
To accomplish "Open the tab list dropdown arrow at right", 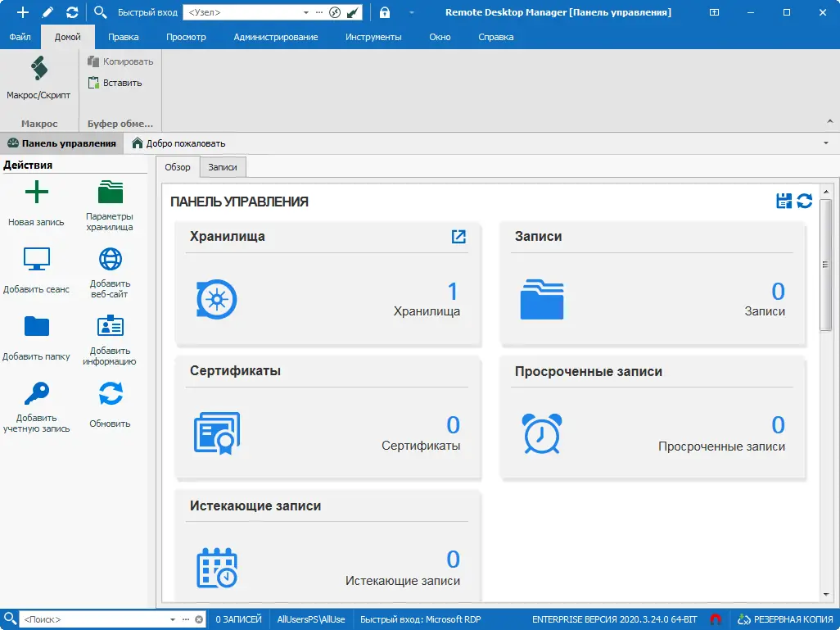I will pos(825,143).
